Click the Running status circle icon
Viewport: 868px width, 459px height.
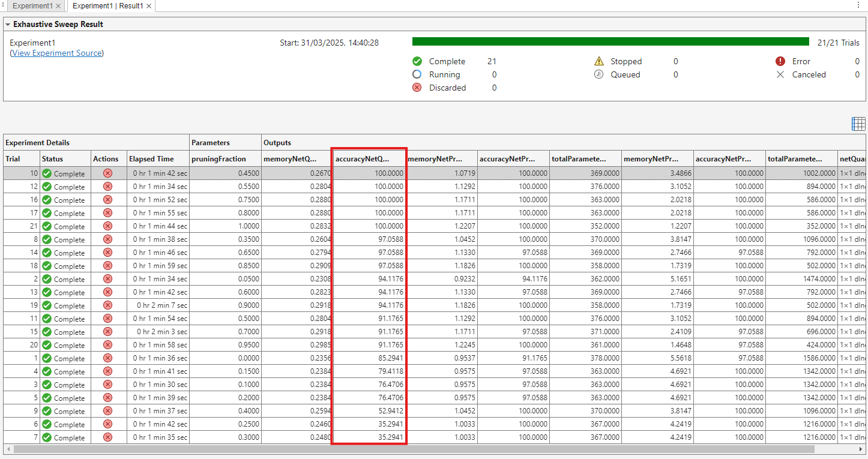pos(417,74)
